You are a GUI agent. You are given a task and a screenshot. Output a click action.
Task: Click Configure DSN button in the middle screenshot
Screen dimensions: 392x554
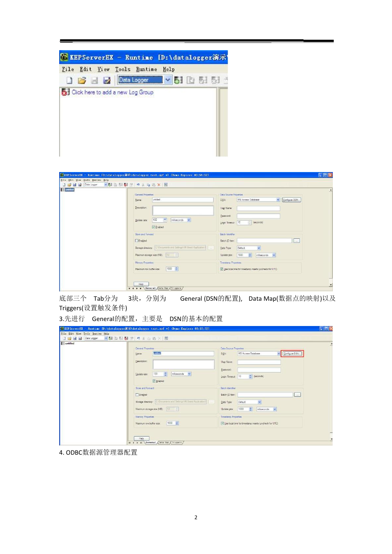(292, 200)
